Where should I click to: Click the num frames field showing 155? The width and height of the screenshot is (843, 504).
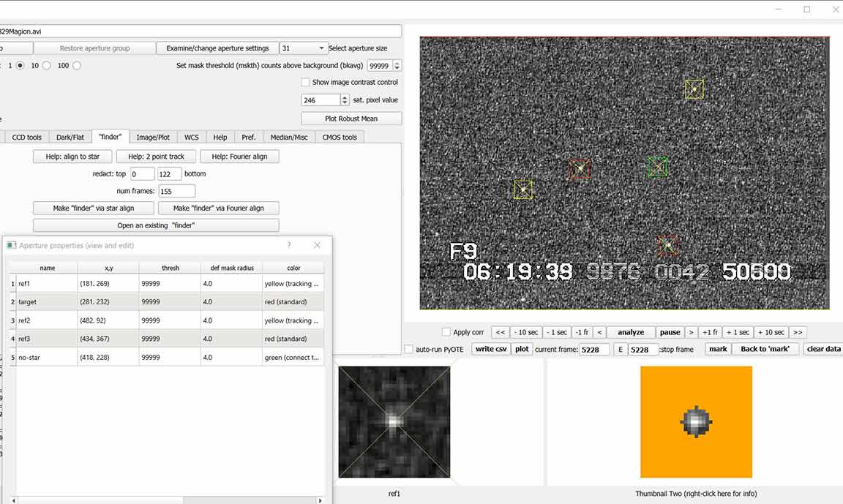pyautogui.click(x=177, y=191)
